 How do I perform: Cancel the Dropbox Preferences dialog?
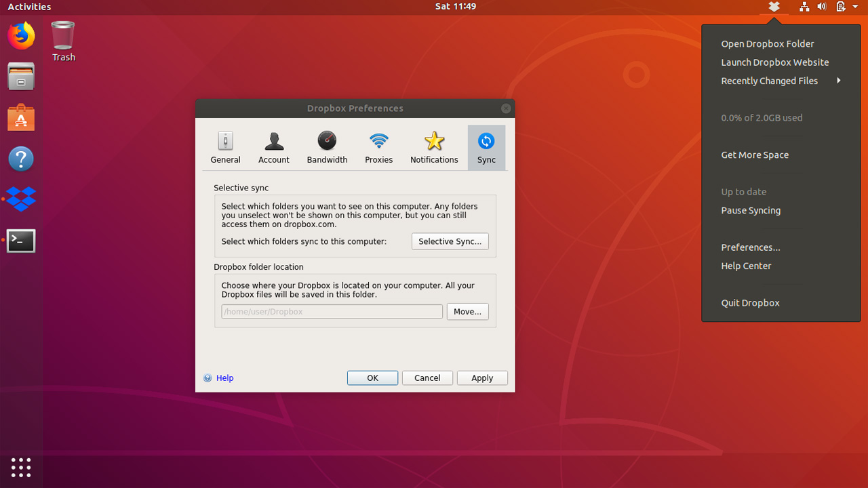tap(427, 378)
